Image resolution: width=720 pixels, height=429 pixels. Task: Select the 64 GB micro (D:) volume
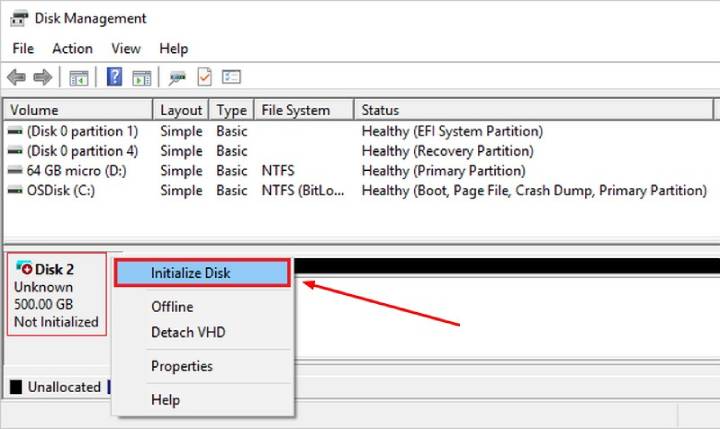click(76, 171)
